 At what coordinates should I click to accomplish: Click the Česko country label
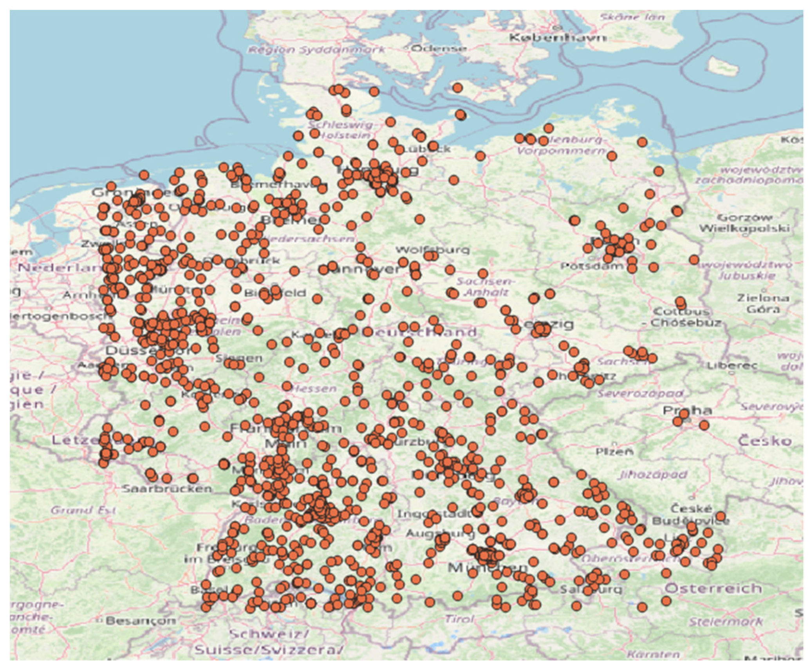[764, 441]
